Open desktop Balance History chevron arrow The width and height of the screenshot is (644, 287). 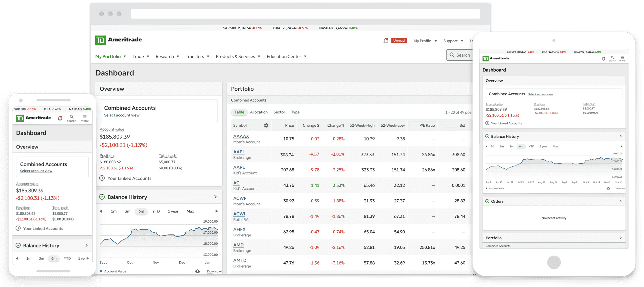pyautogui.click(x=216, y=197)
